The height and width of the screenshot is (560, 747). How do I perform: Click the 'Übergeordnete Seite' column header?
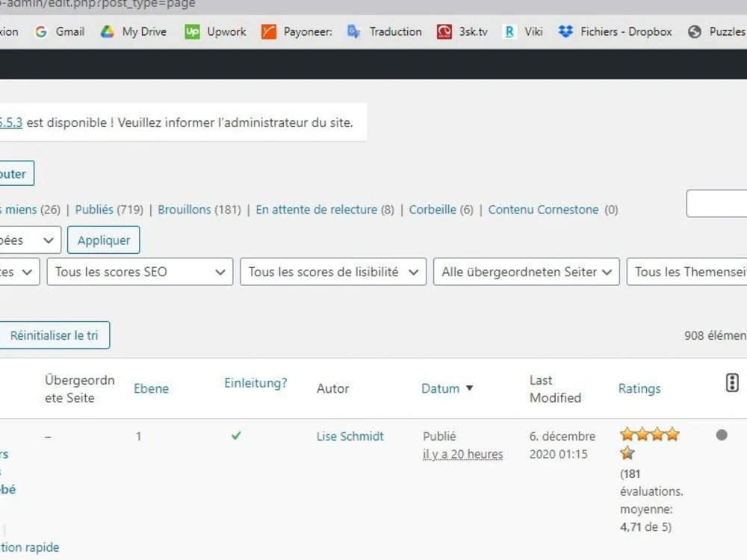tap(80, 388)
